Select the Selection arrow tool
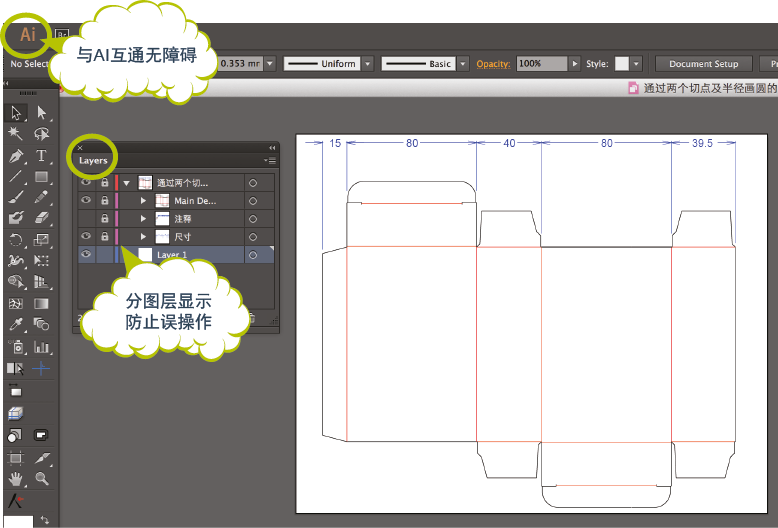The image size is (778, 528). [16, 113]
